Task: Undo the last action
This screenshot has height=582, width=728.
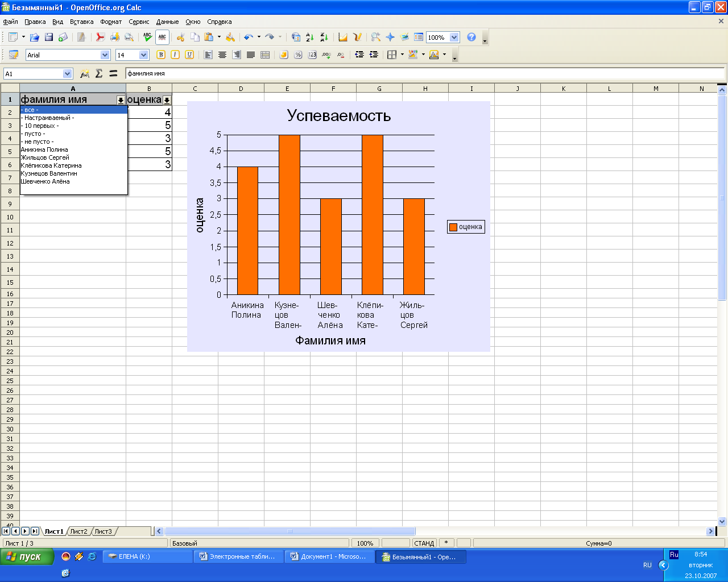Action: [249, 38]
